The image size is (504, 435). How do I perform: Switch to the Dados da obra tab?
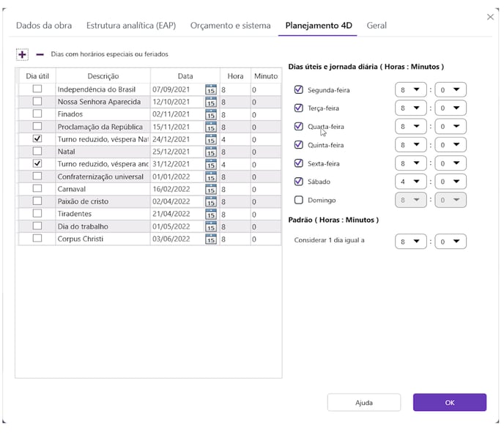pyautogui.click(x=45, y=26)
